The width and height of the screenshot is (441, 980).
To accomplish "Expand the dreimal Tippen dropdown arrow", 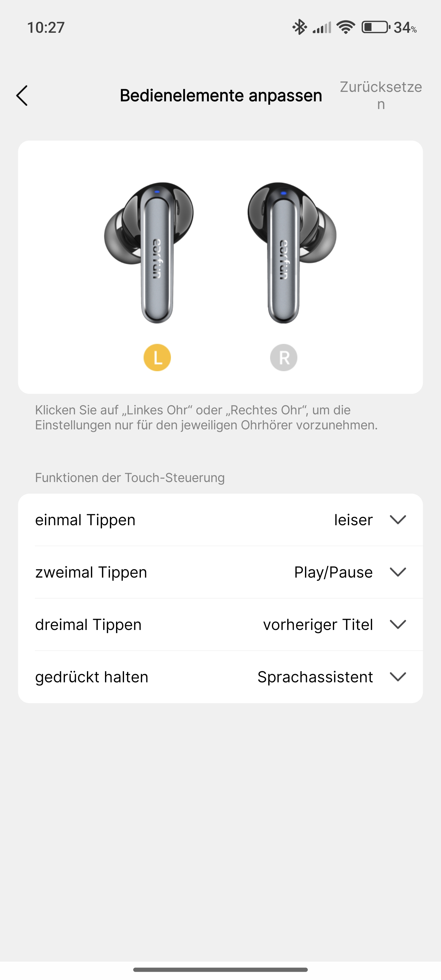I will 398,624.
